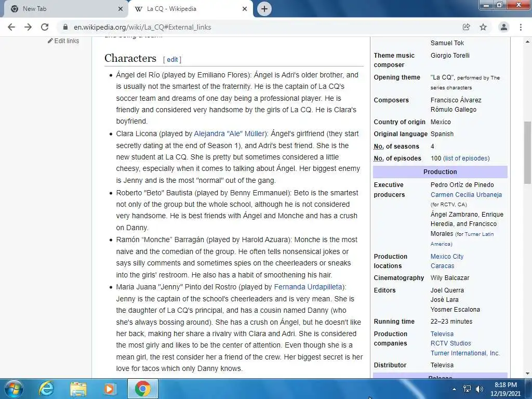
Task: Open the RCTV Studios link
Action: point(451,343)
